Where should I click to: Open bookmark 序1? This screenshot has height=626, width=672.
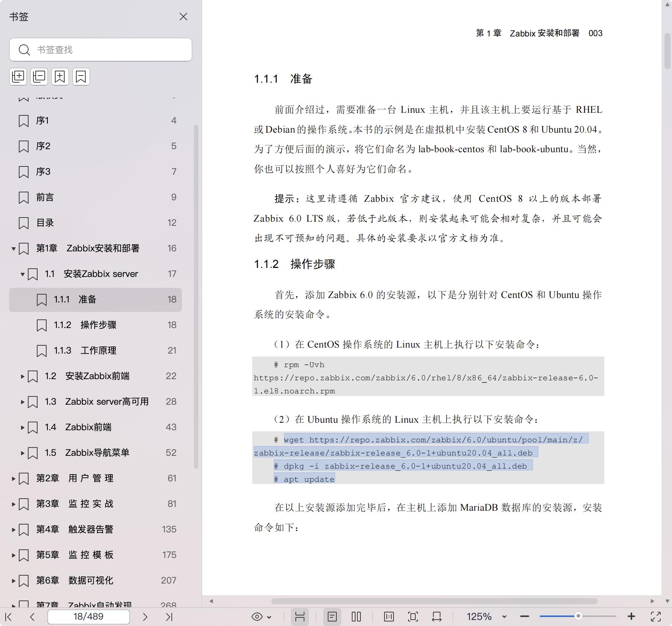[x=95, y=121]
